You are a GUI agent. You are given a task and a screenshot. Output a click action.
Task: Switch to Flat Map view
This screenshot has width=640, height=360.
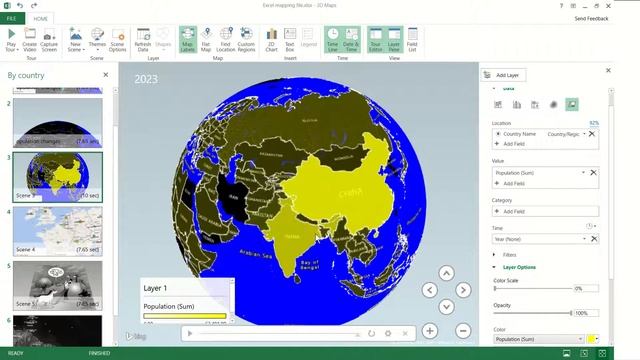(x=206, y=40)
